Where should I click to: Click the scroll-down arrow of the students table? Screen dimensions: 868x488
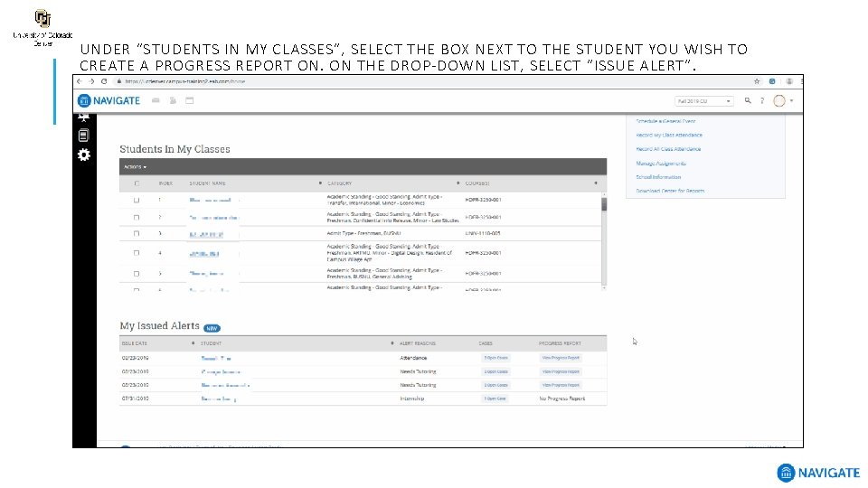tap(604, 287)
